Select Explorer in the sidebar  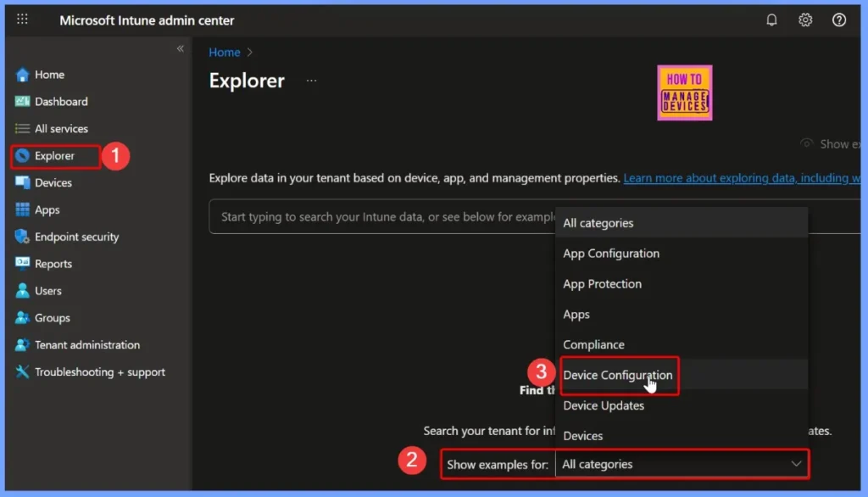pyautogui.click(x=54, y=156)
